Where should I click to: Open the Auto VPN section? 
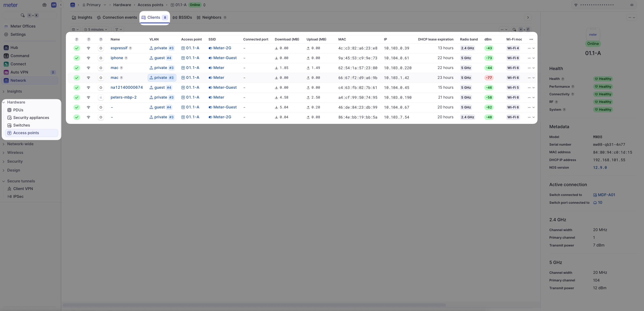(x=19, y=72)
